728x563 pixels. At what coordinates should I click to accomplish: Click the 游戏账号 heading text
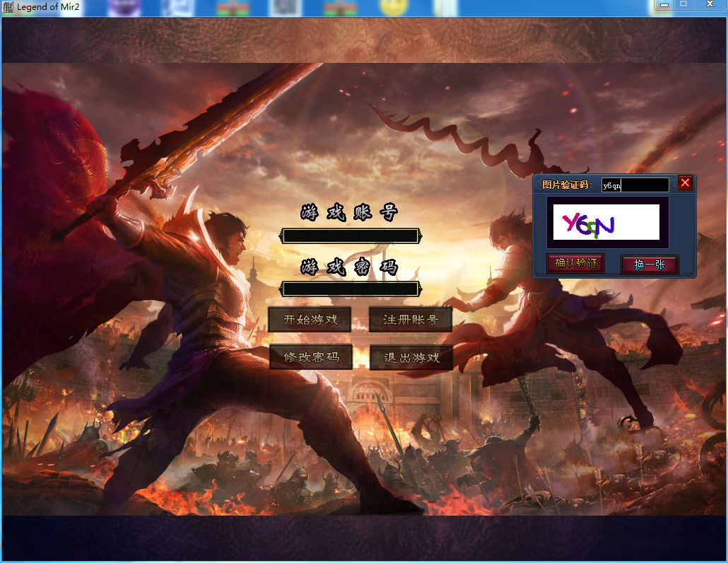[349, 212]
